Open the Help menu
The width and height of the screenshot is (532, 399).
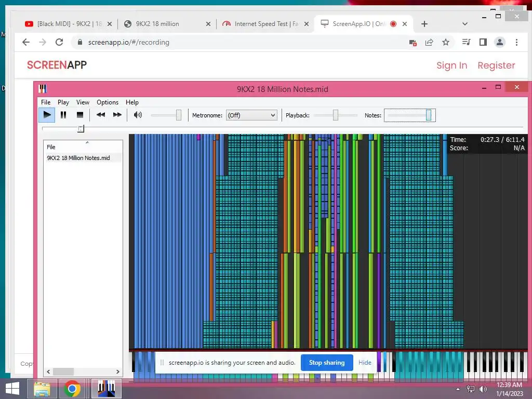pyautogui.click(x=132, y=102)
